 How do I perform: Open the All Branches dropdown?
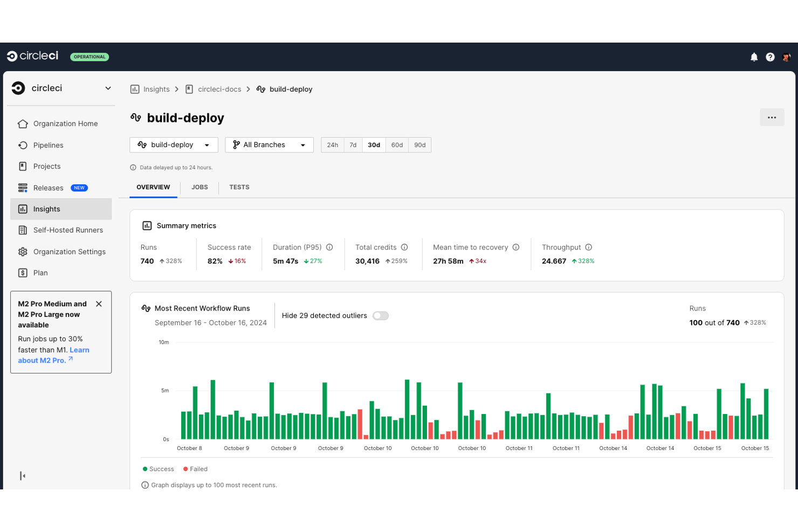[x=269, y=145]
